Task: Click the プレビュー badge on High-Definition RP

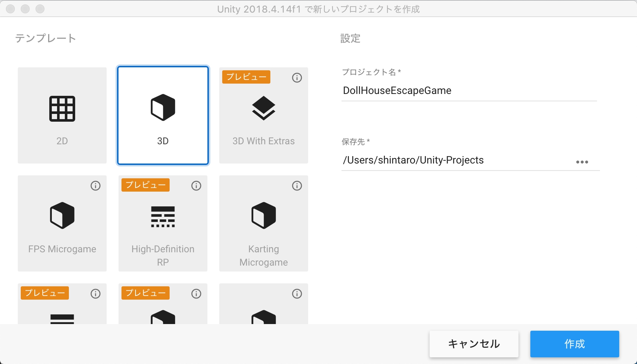Action: pyautogui.click(x=146, y=185)
